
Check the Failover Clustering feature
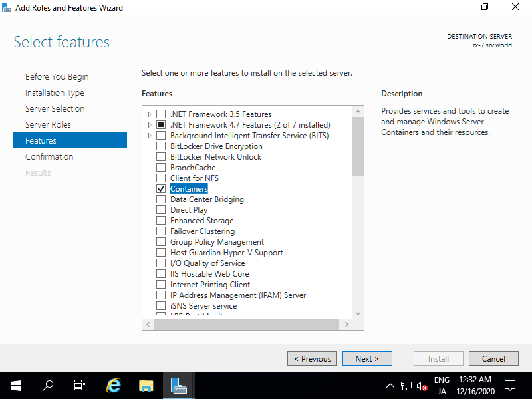[160, 231]
